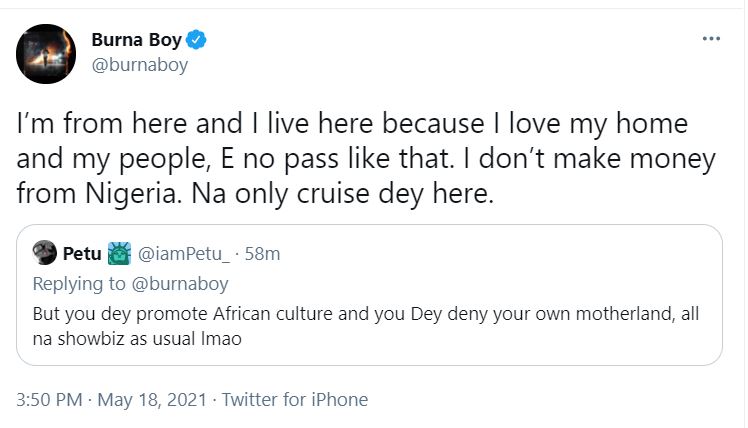
Task: Click the blue verified badge
Action: coord(198,41)
